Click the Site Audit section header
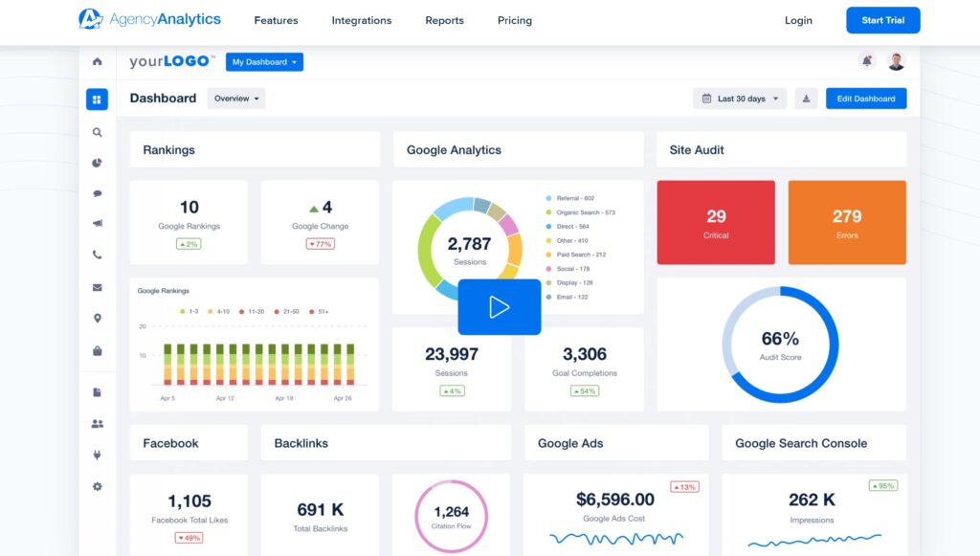This screenshot has height=556, width=980. click(x=781, y=149)
